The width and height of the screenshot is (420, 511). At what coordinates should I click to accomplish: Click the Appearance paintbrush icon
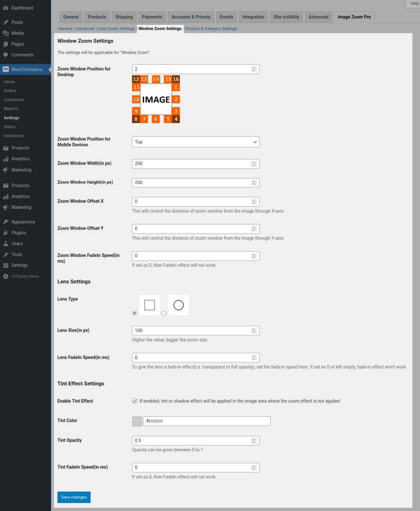[x=6, y=222]
